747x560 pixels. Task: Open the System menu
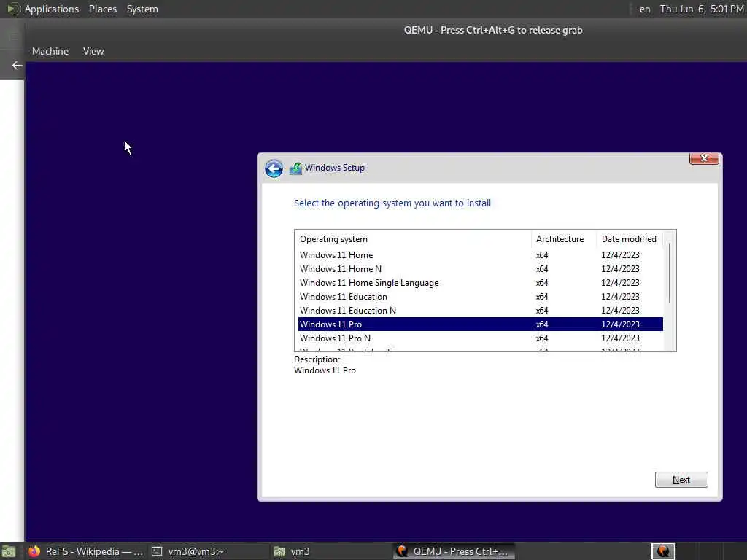tap(142, 9)
